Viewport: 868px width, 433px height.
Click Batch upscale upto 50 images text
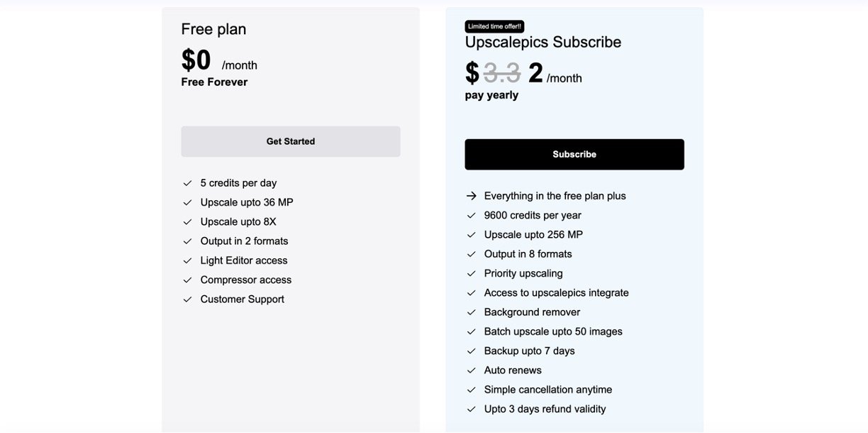coord(555,331)
